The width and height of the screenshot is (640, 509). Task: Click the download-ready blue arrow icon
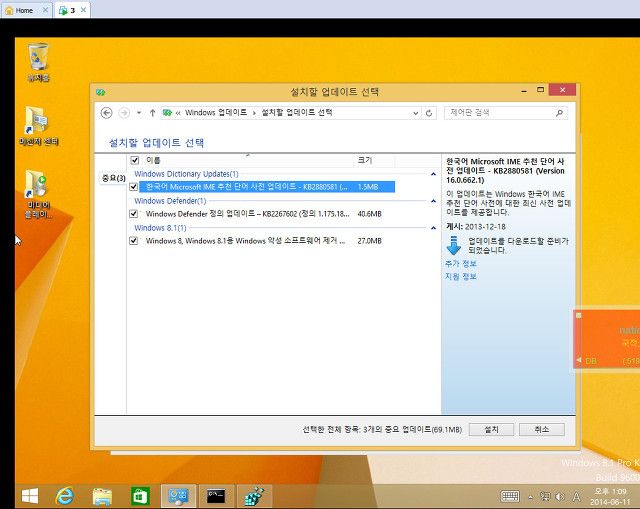click(x=454, y=245)
